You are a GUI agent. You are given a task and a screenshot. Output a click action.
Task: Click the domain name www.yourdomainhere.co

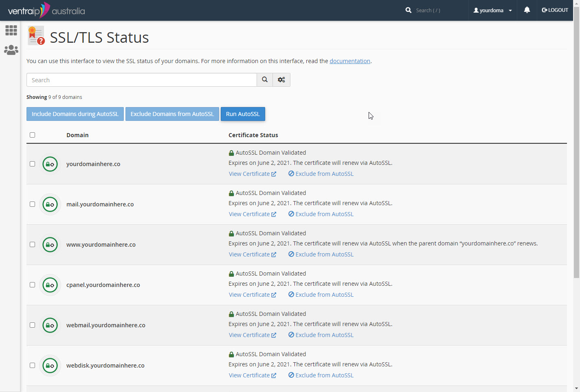coord(101,245)
